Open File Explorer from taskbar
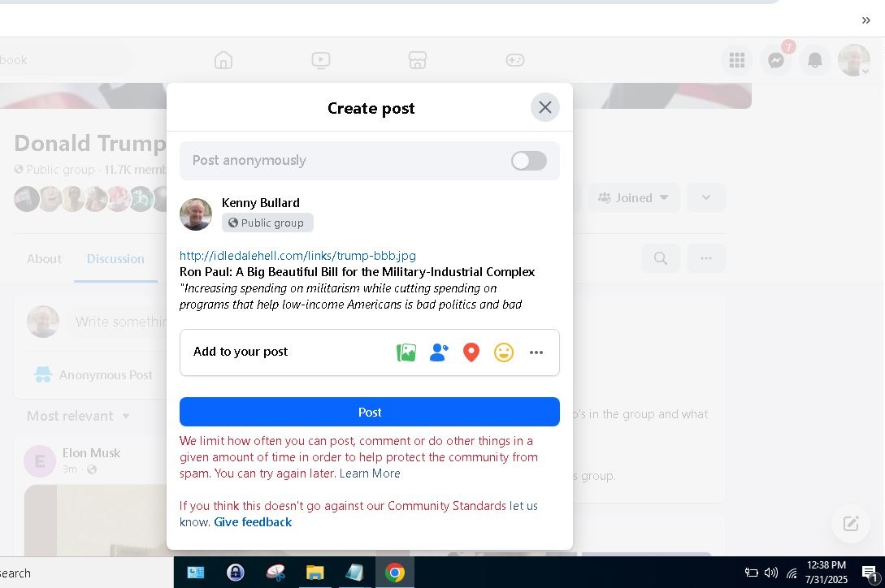885x588 pixels. (x=315, y=573)
